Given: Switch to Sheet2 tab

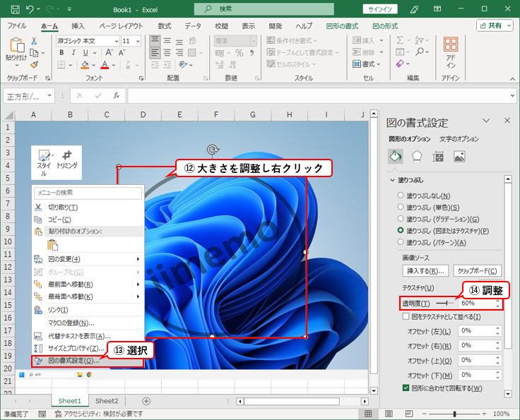Looking at the screenshot, I should (x=107, y=401).
